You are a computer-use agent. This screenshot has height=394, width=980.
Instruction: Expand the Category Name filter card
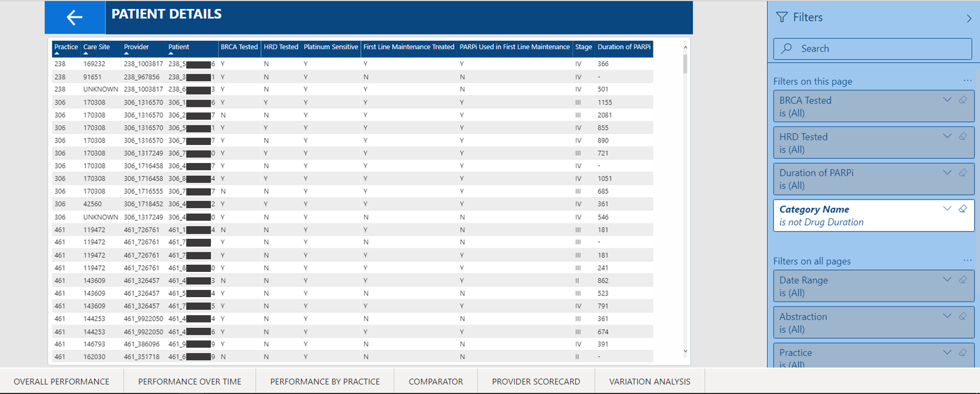coord(947,209)
